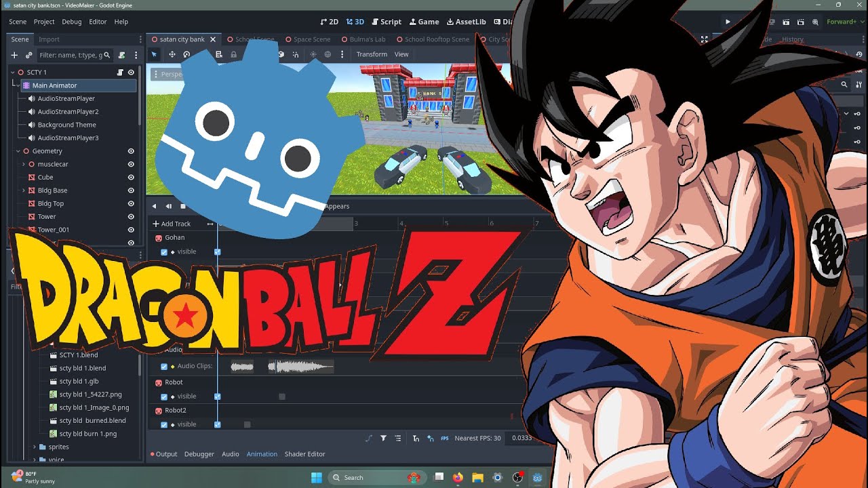
Task: Disable the Gohan visible track checkbox
Action: (164, 251)
